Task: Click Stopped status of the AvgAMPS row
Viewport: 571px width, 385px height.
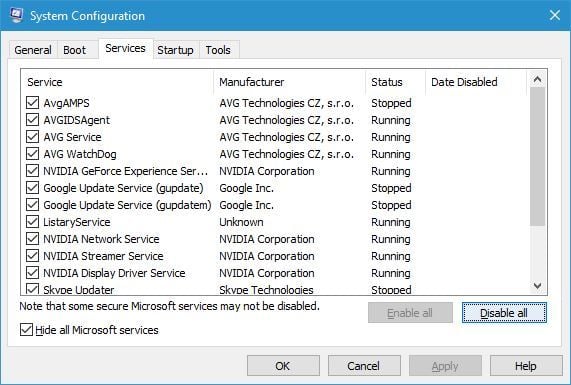Action: [391, 103]
